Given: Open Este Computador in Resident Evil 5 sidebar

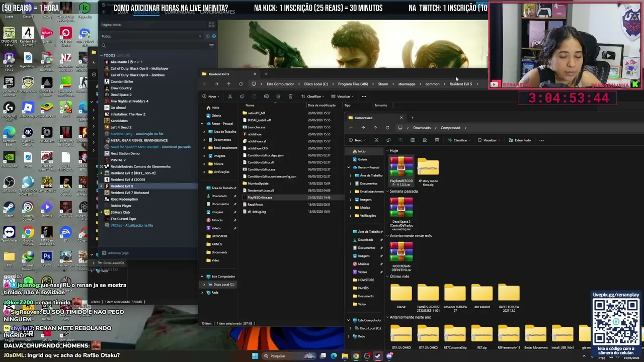Looking at the screenshot, I should point(223,277).
